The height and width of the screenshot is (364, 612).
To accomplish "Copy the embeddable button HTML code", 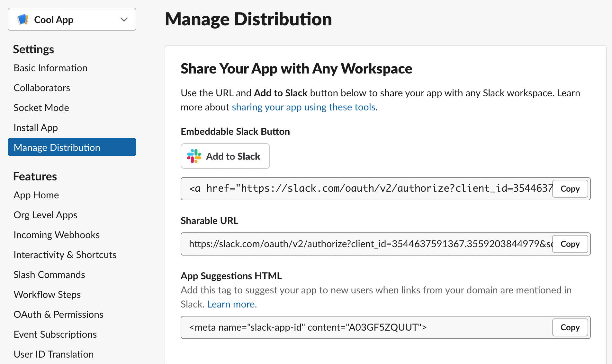I will (x=570, y=189).
